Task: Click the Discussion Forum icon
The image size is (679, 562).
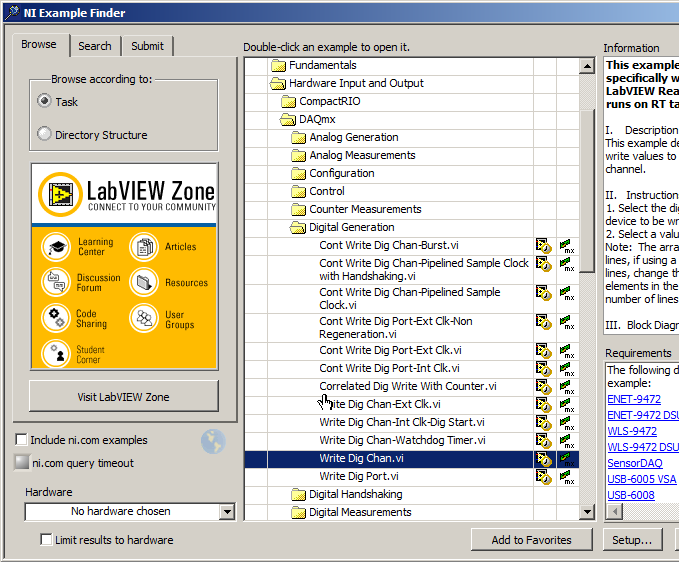Action: (56, 282)
